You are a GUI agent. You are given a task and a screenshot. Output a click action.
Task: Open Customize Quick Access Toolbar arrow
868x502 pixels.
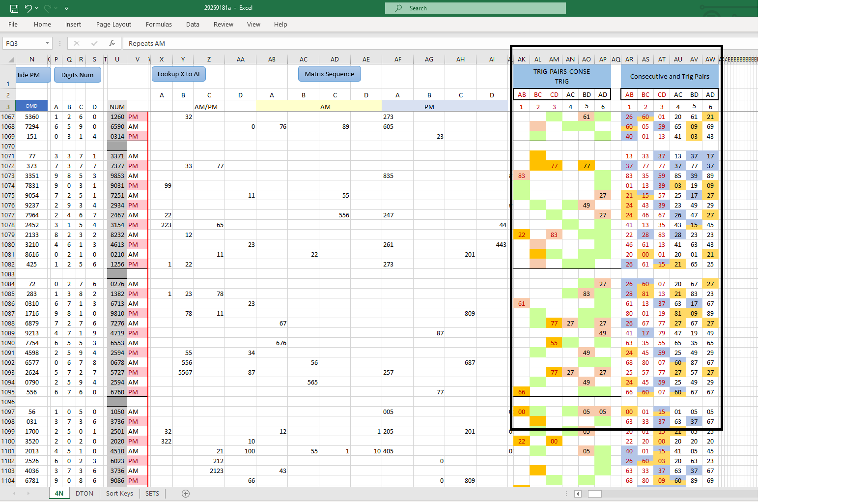[66, 8]
